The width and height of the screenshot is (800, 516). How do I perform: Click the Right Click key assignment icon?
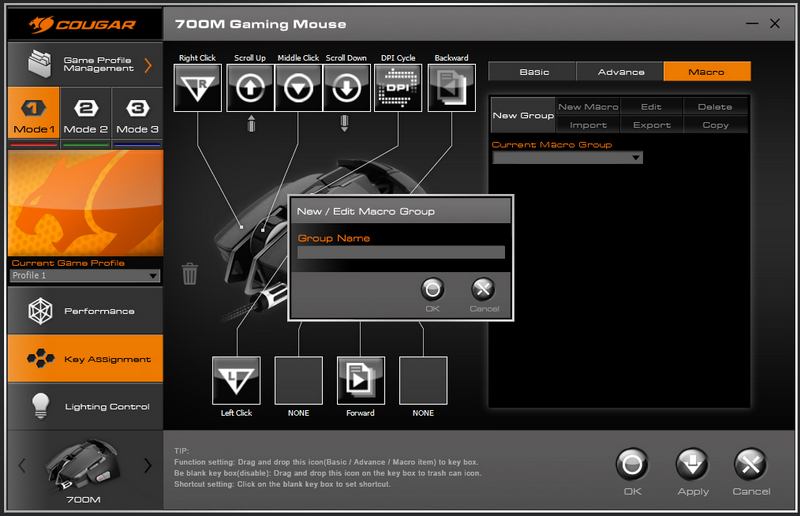(x=197, y=88)
